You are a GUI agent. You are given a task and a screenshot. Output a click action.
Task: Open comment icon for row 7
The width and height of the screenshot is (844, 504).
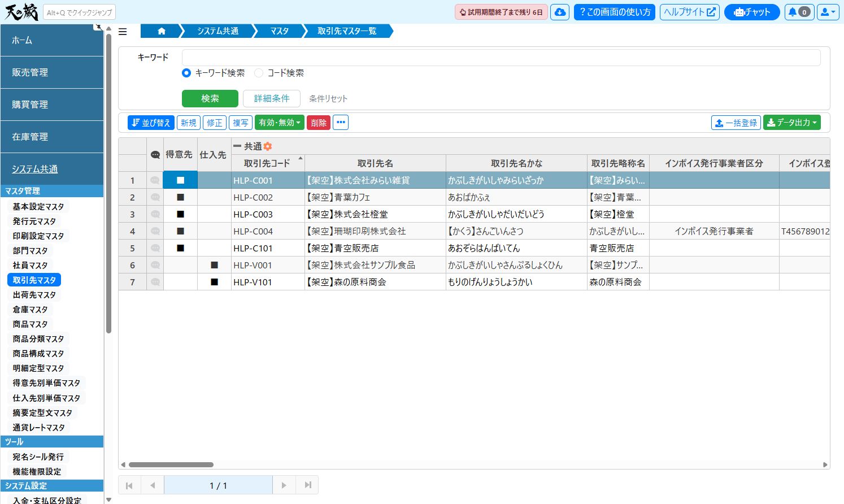[155, 282]
